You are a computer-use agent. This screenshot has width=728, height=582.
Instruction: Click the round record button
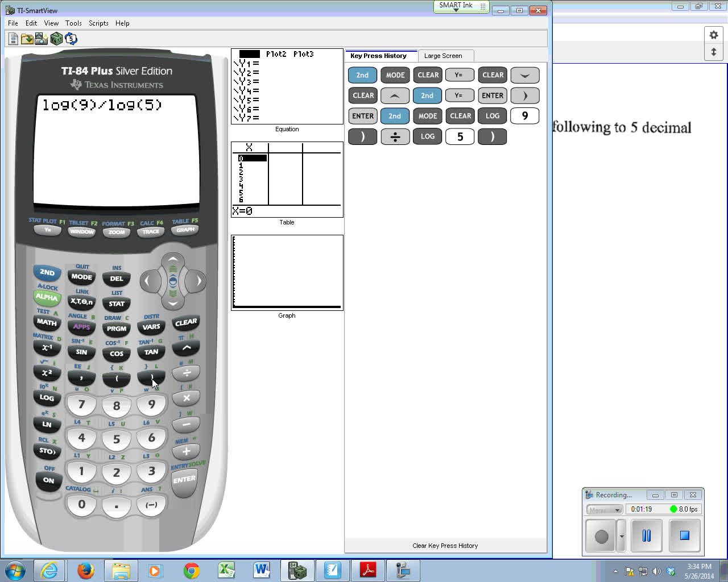point(601,536)
